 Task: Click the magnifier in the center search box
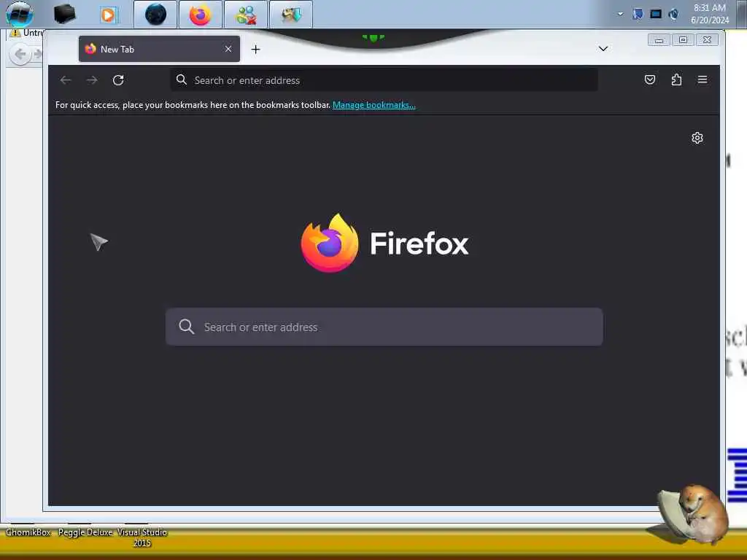pos(186,327)
